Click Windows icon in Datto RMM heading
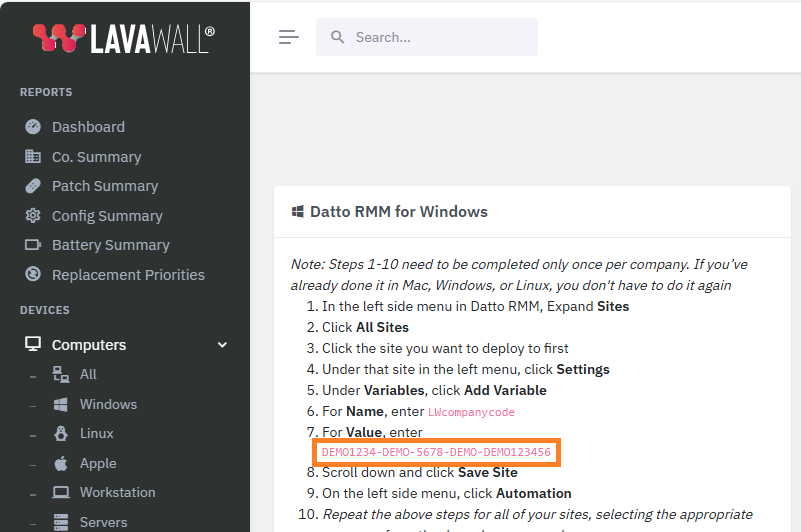This screenshot has height=532, width=801. coord(297,212)
